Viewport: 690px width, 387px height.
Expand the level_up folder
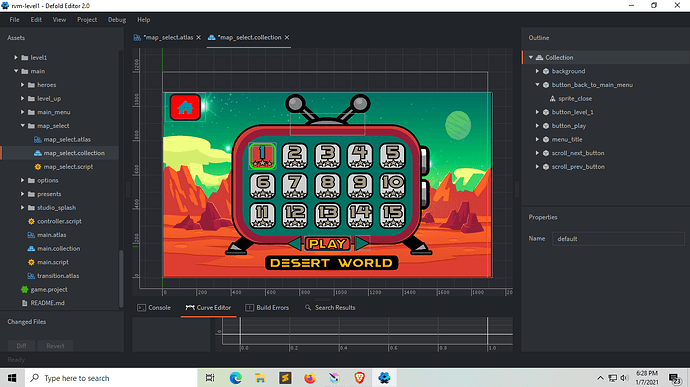coord(22,99)
